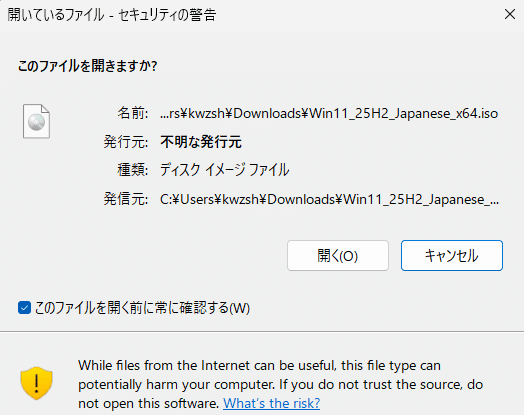The image size is (524, 415).
Task: Close the security warning dialog
Action: click(x=510, y=14)
